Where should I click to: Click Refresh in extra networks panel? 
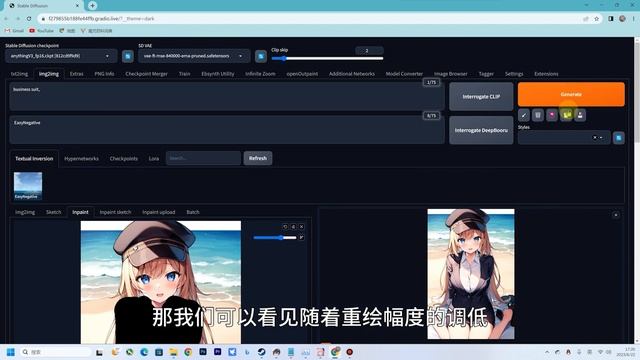click(x=258, y=158)
